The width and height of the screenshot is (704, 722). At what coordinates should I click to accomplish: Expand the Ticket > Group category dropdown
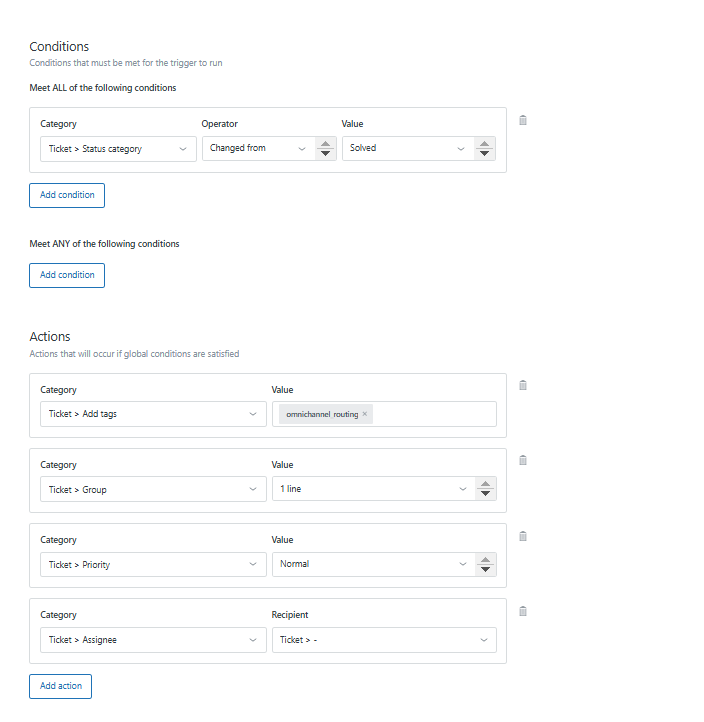click(153, 489)
